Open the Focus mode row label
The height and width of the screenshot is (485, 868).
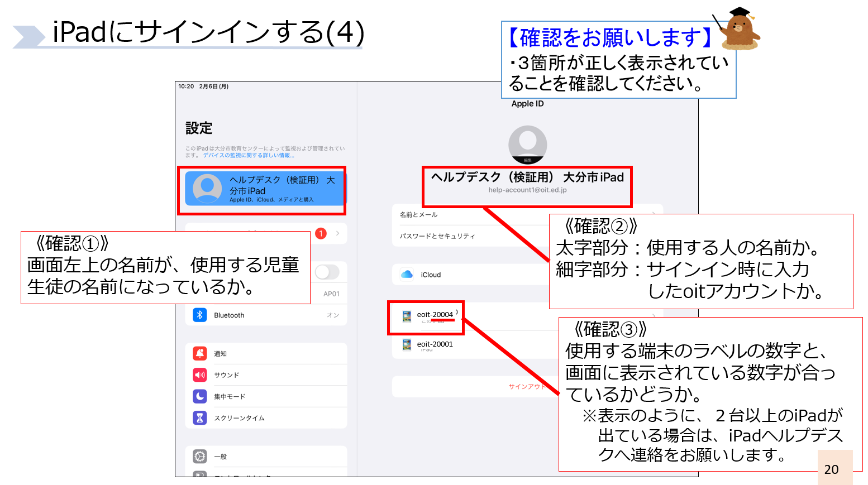230,396
